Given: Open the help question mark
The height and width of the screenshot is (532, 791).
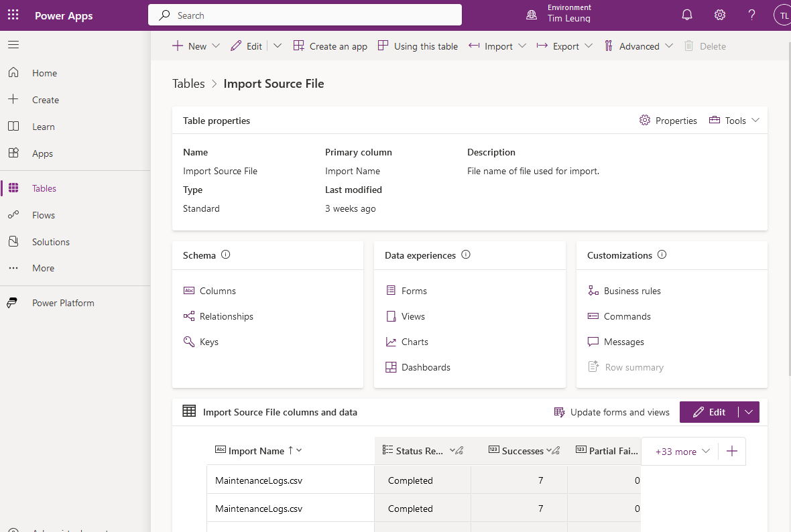Looking at the screenshot, I should tap(751, 15).
